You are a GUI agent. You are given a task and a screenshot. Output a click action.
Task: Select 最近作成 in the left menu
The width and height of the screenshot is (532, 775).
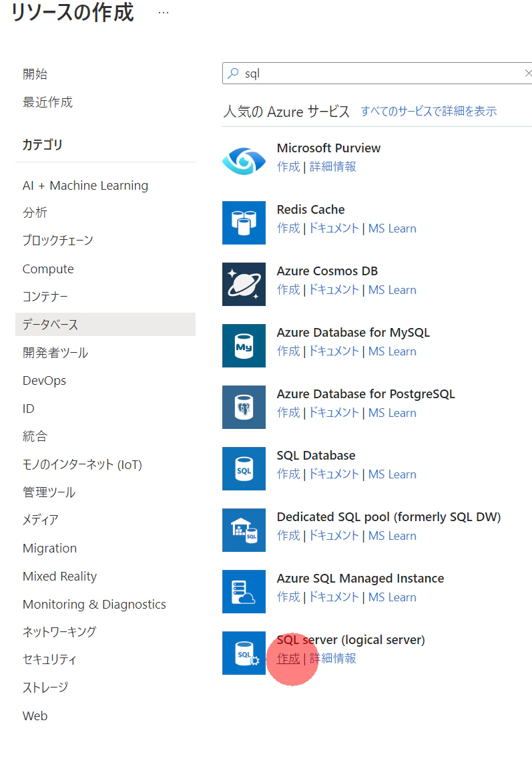click(x=47, y=102)
